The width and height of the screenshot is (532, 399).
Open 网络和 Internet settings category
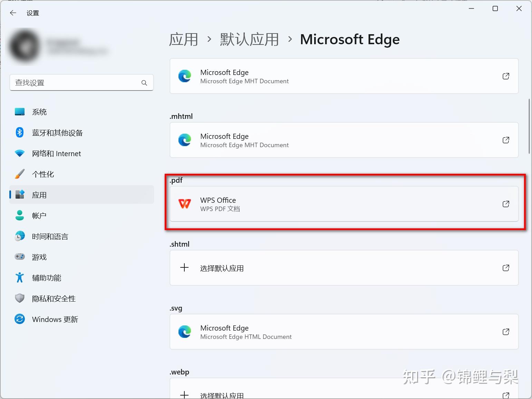81,153
